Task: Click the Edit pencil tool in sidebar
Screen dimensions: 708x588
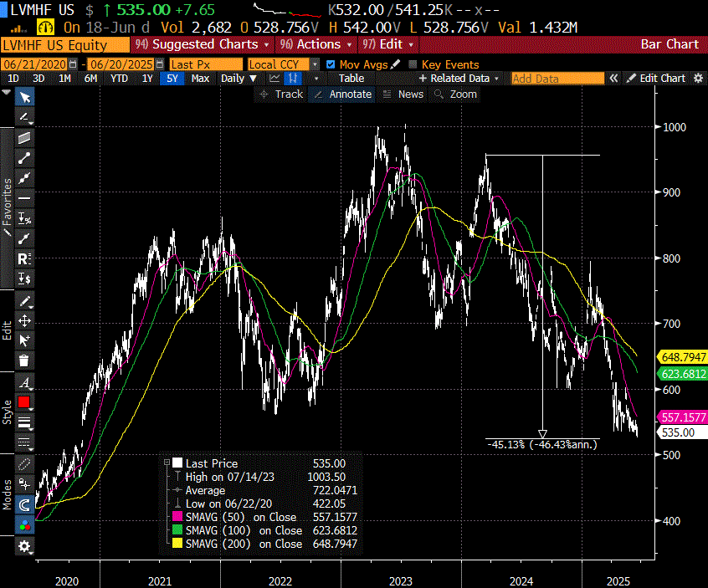Action: (24, 301)
